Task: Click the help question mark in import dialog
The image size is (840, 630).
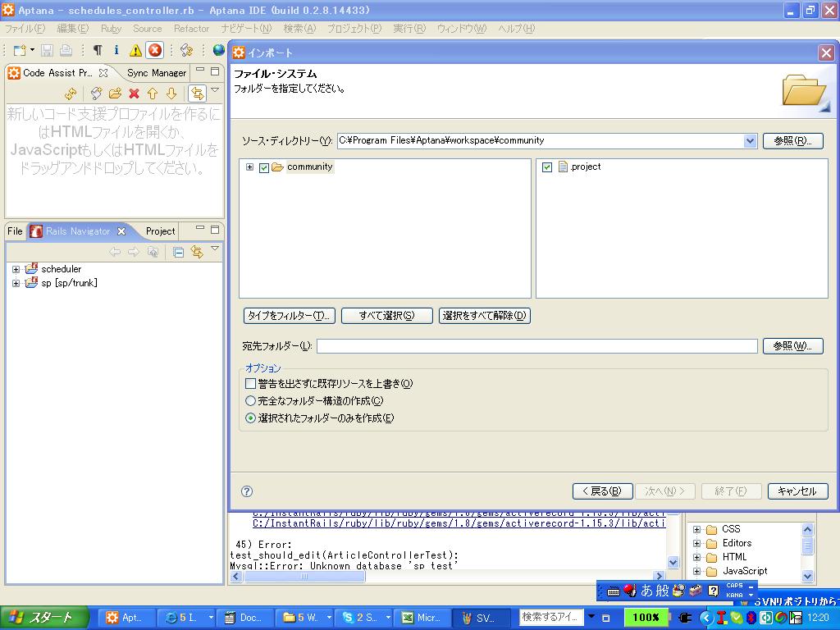Action: pyautogui.click(x=247, y=491)
